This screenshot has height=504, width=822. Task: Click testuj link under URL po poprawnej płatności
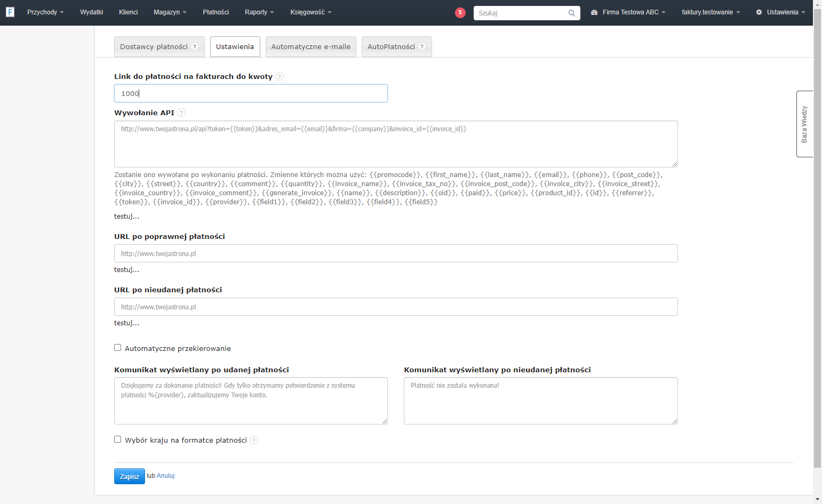point(126,270)
